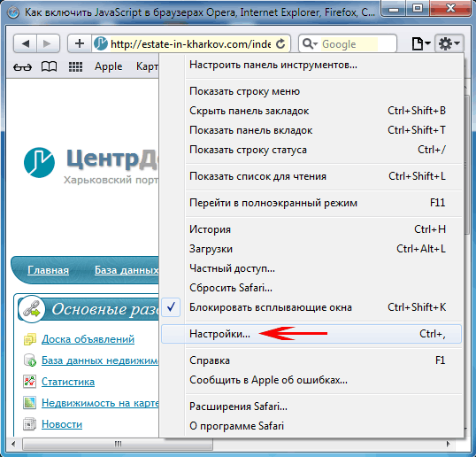Open Справка menu entry
This screenshot has height=457, width=476.
[x=311, y=360]
